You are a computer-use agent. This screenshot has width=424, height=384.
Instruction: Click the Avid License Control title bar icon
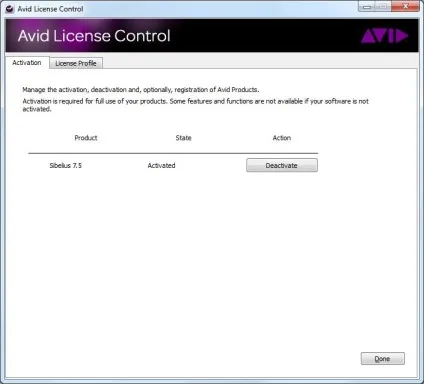pyautogui.click(x=10, y=9)
